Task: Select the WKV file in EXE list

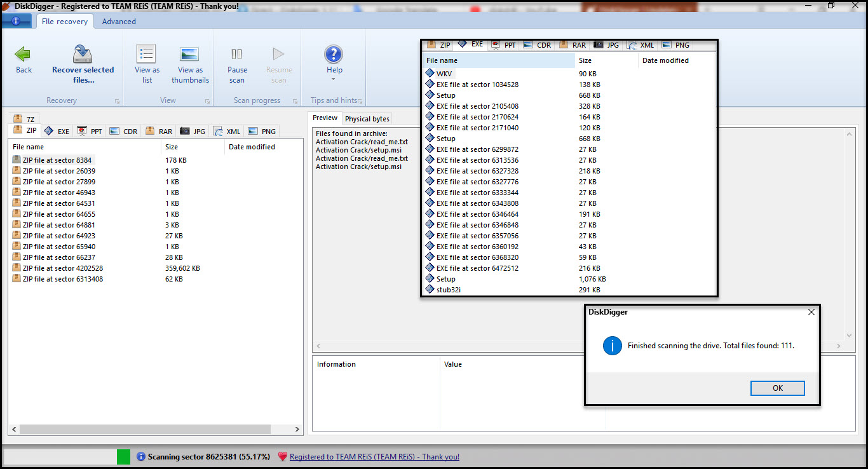Action: click(x=444, y=74)
